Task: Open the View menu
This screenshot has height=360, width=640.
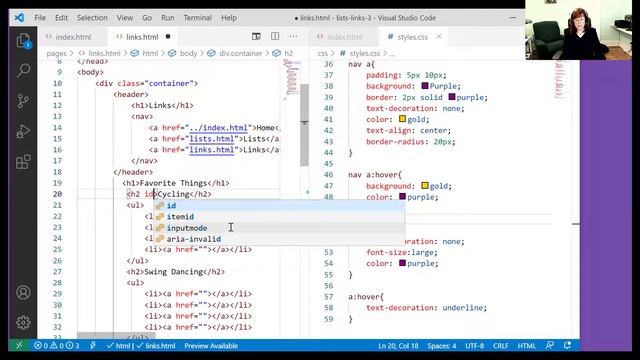Action: (124, 18)
